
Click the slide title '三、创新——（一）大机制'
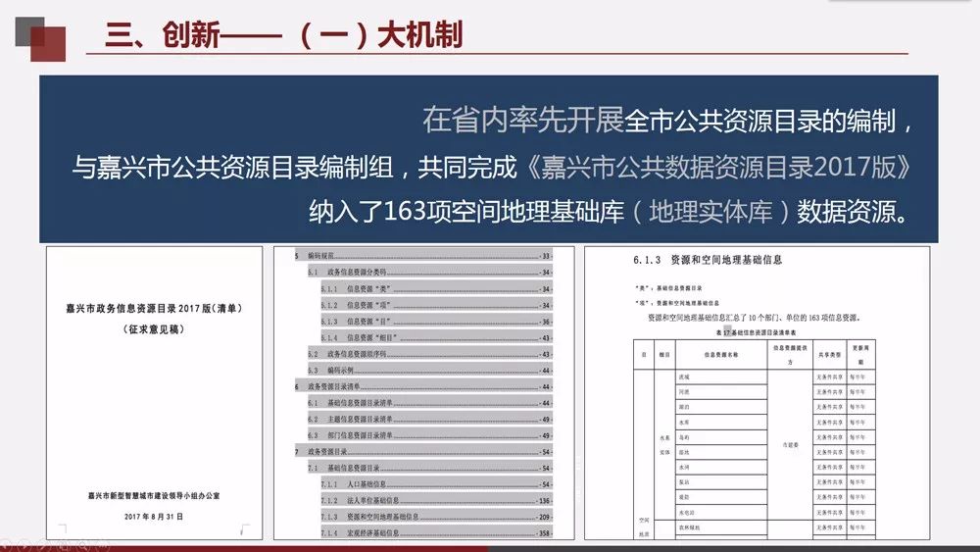pos(284,34)
